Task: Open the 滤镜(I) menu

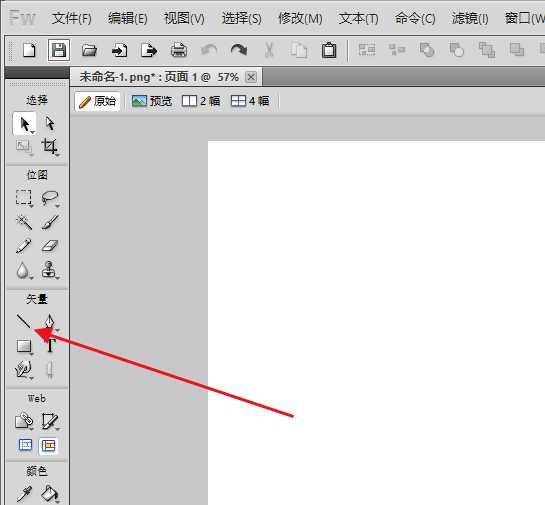Action: coord(470,18)
